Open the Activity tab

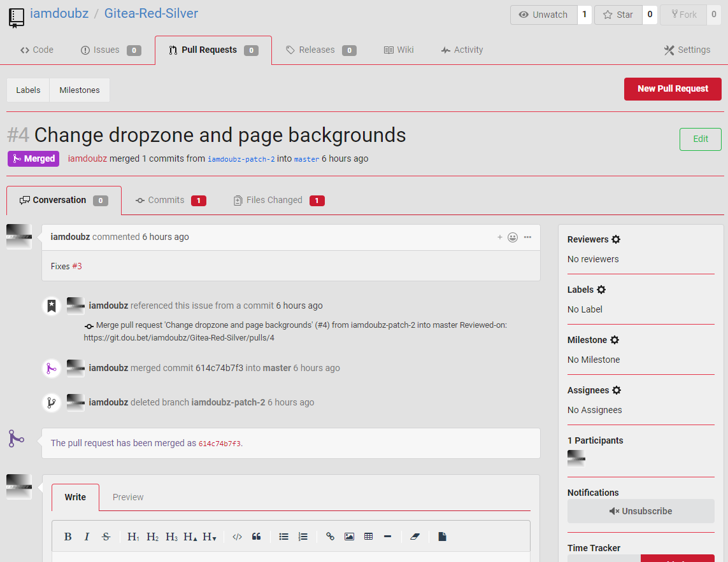point(462,50)
